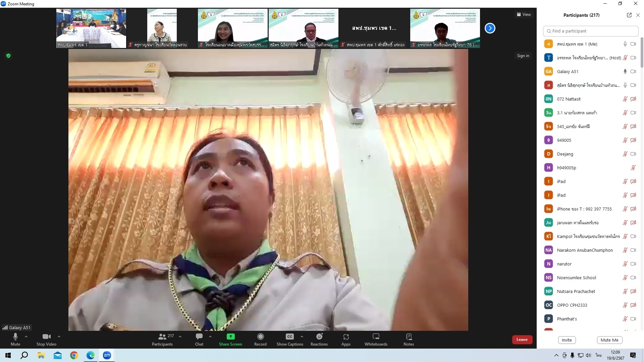644x362 pixels.
Task: Toggle the Stop Video camera button
Action: [46, 337]
